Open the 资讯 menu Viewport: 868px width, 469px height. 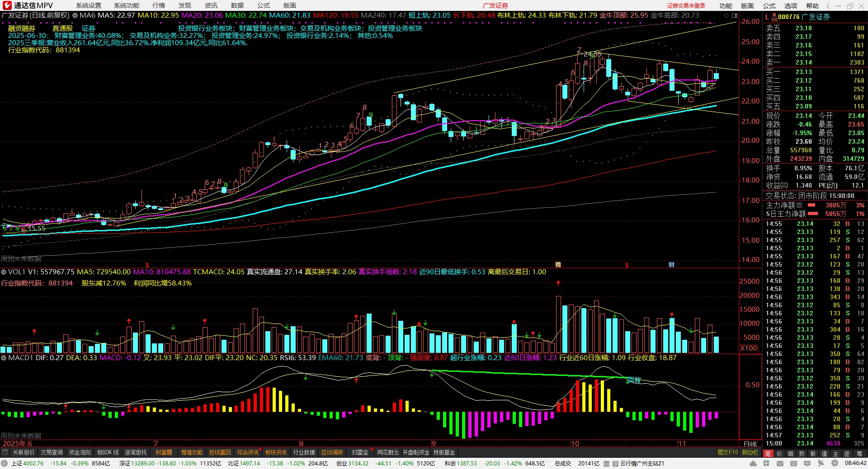[x=211, y=5]
